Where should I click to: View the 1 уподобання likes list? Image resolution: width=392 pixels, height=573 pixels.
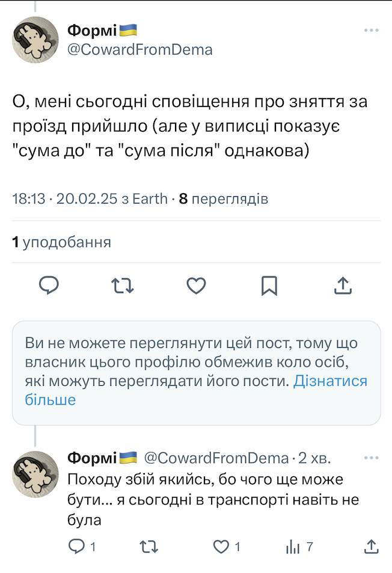point(62,243)
